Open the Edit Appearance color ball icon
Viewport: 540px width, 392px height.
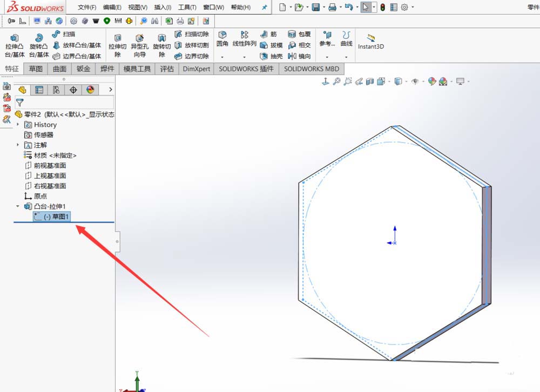click(x=432, y=82)
